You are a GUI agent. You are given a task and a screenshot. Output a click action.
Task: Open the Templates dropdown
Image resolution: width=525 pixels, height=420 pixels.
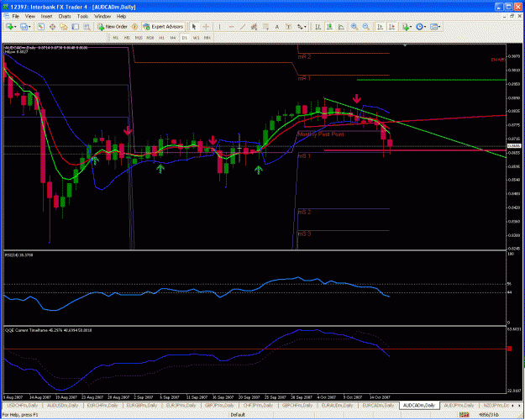[x=435, y=27]
